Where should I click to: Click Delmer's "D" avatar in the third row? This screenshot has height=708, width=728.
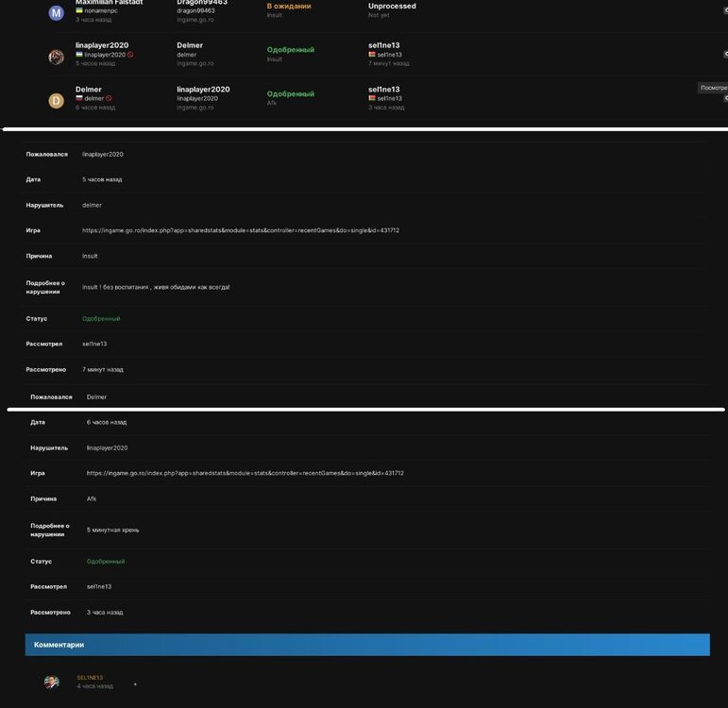[56, 100]
